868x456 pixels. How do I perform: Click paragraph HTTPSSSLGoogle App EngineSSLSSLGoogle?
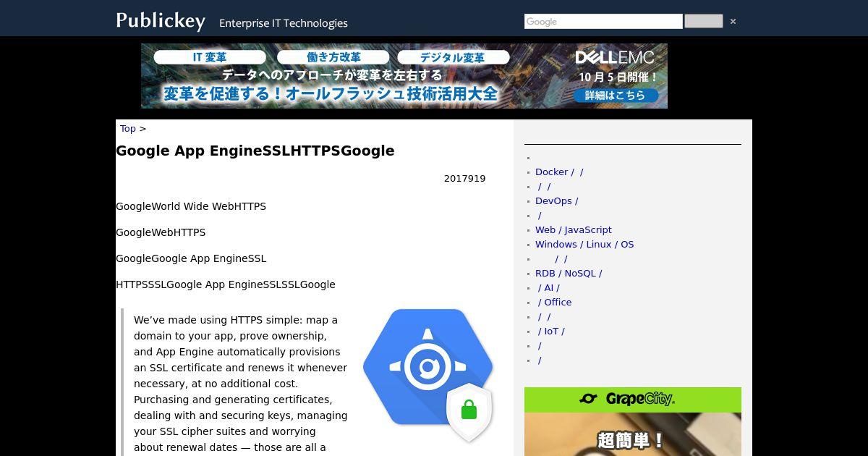226,284
